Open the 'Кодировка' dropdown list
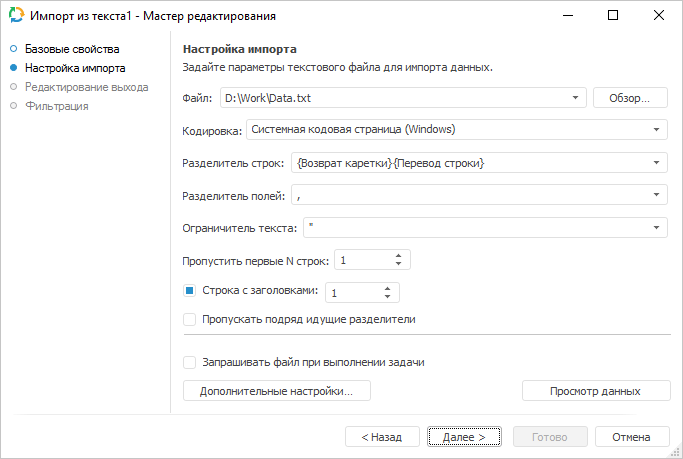 coord(656,129)
